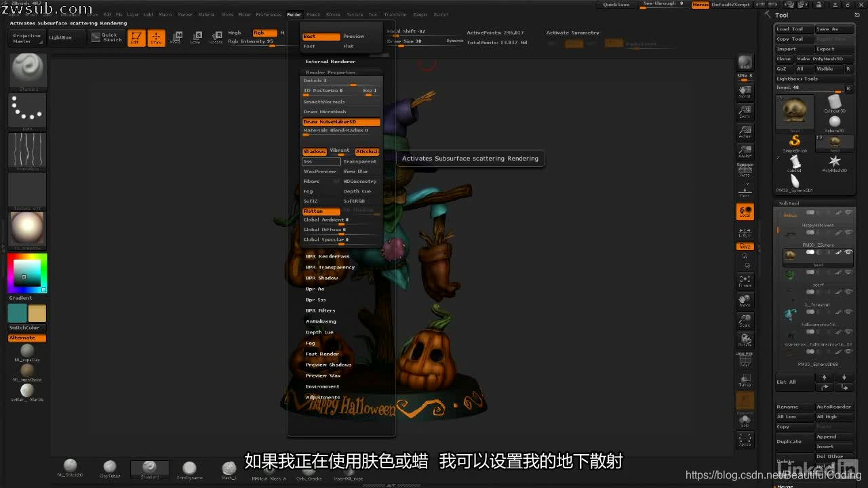Activate Edit mode button

(x=136, y=38)
